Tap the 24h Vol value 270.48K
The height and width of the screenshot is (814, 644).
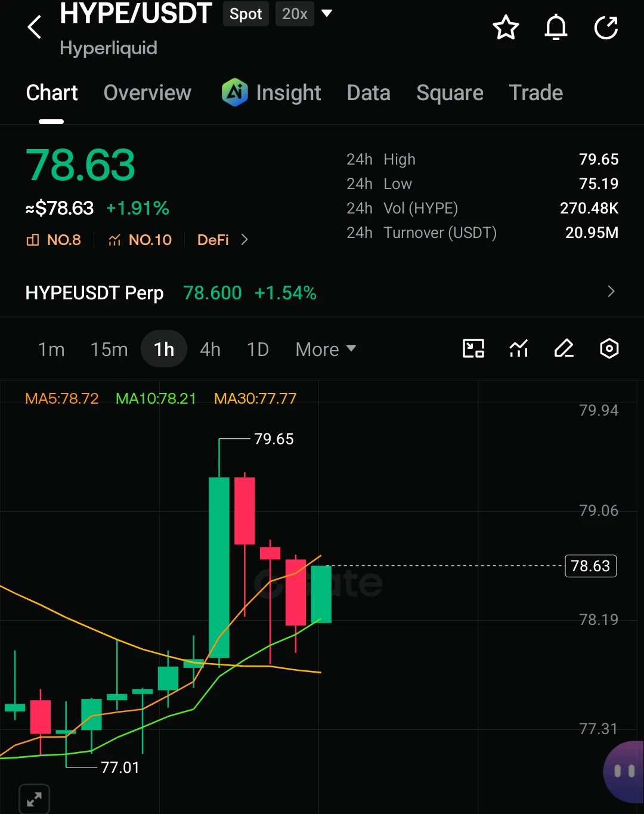pyautogui.click(x=589, y=208)
